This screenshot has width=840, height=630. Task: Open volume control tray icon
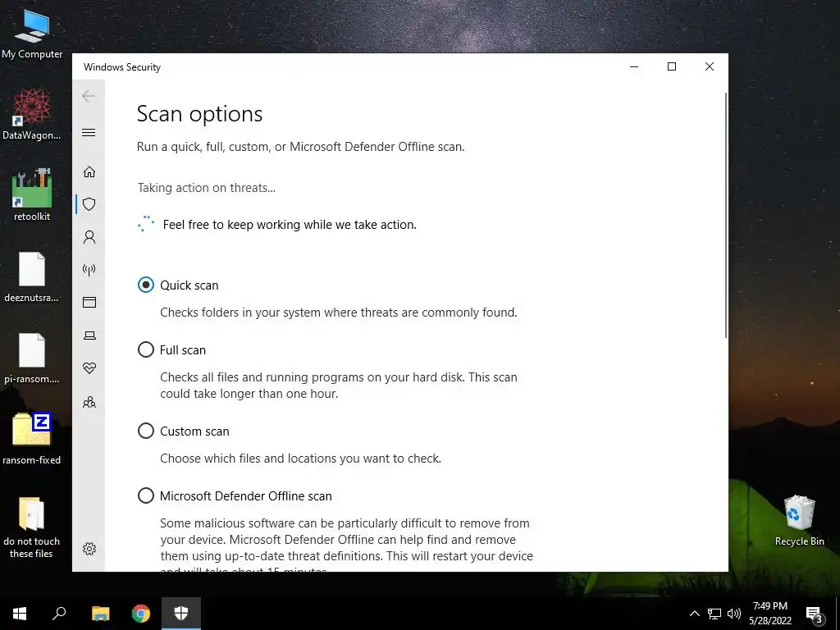pos(734,614)
